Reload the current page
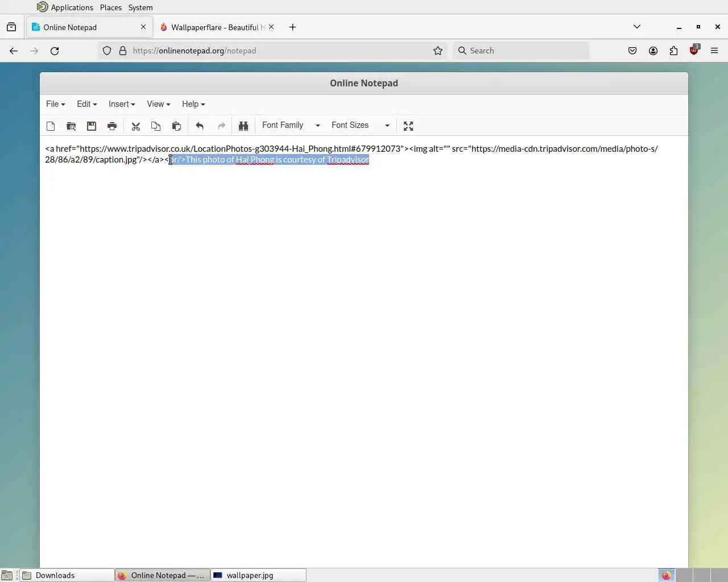The height and width of the screenshot is (582, 728). pyautogui.click(x=55, y=51)
